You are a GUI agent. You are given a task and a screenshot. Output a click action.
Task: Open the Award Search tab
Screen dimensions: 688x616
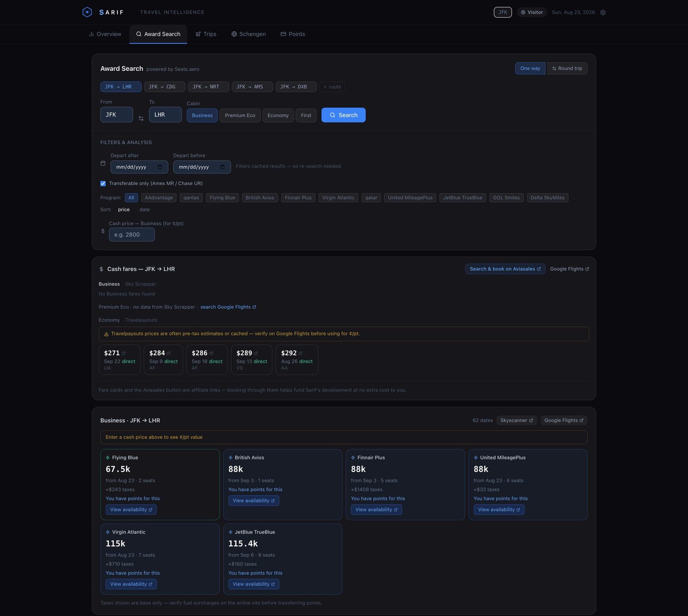pos(158,34)
